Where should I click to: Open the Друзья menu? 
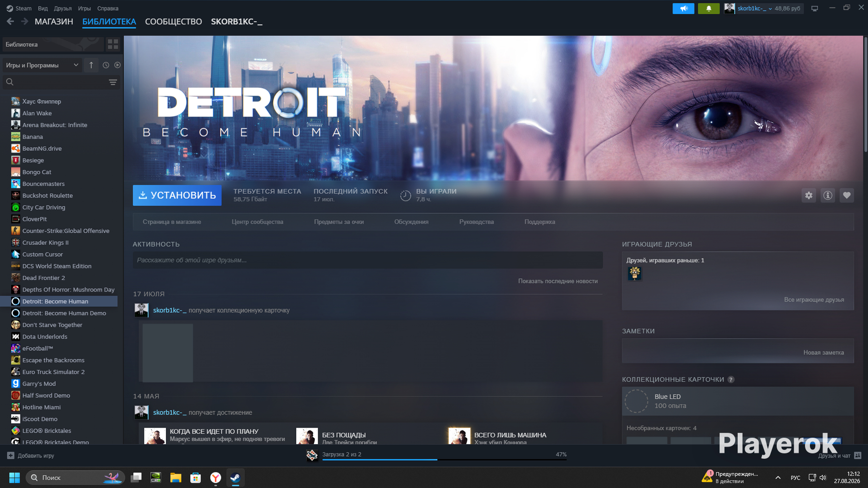63,8
